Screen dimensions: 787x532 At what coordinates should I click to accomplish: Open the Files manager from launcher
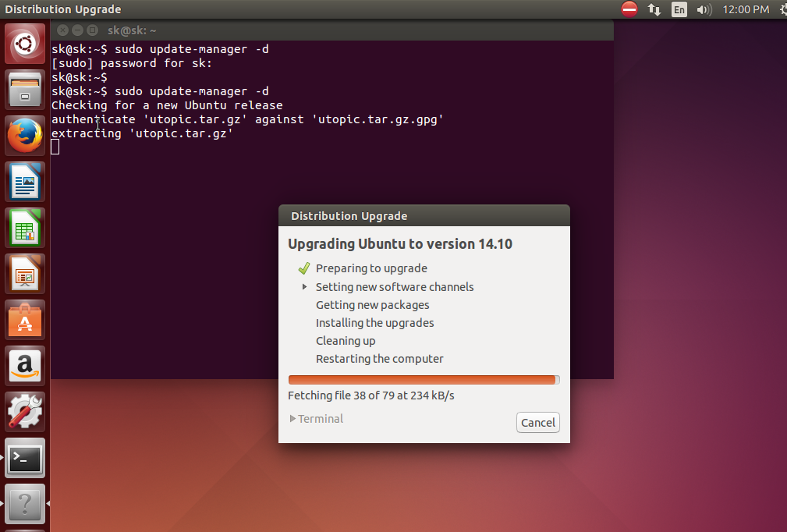pyautogui.click(x=25, y=90)
